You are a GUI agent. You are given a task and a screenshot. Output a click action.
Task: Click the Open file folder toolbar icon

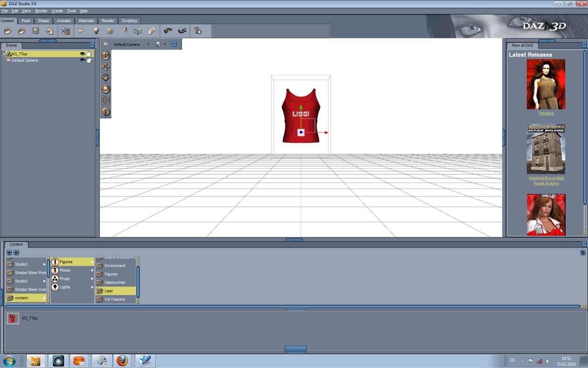8,31
